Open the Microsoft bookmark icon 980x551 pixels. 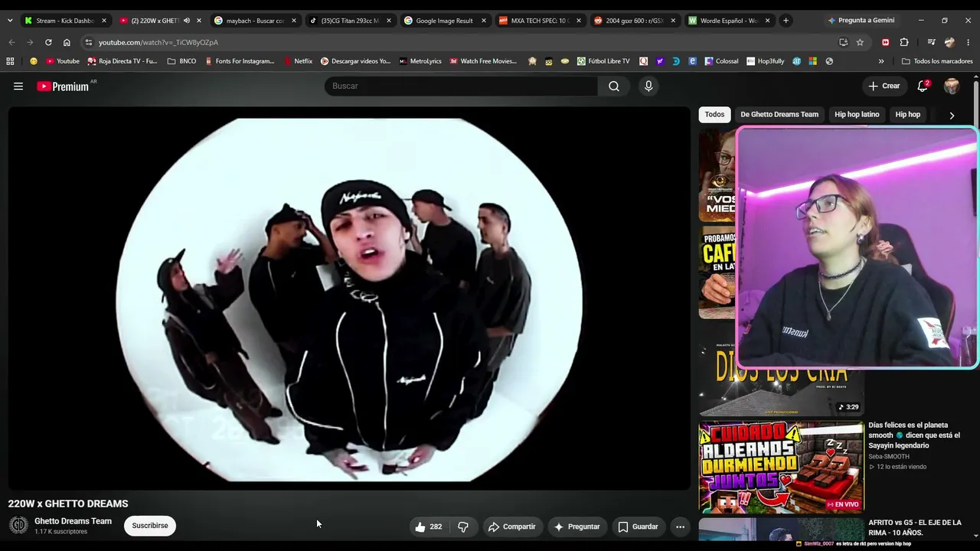[x=812, y=61]
